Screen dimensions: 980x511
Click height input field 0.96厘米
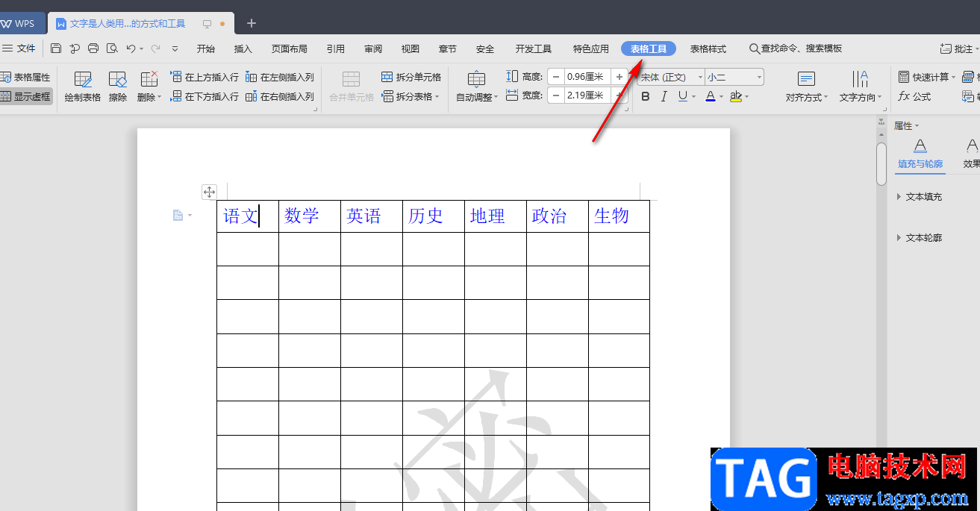pos(587,77)
